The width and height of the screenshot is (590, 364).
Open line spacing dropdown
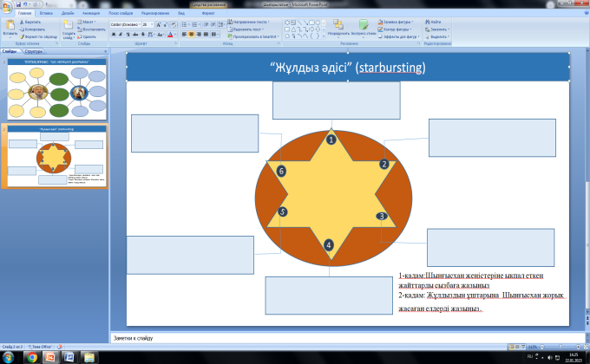pyautogui.click(x=221, y=25)
